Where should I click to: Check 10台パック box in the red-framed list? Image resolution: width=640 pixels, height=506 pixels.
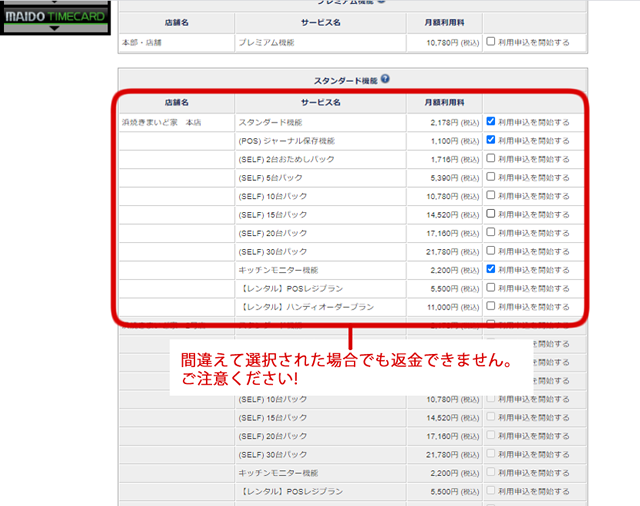[491, 195]
